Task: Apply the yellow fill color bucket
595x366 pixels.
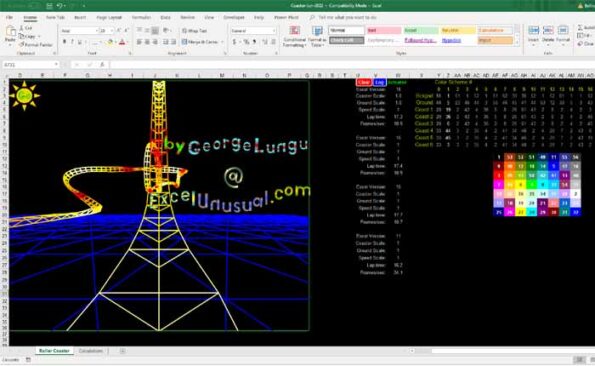Action: 110,42
